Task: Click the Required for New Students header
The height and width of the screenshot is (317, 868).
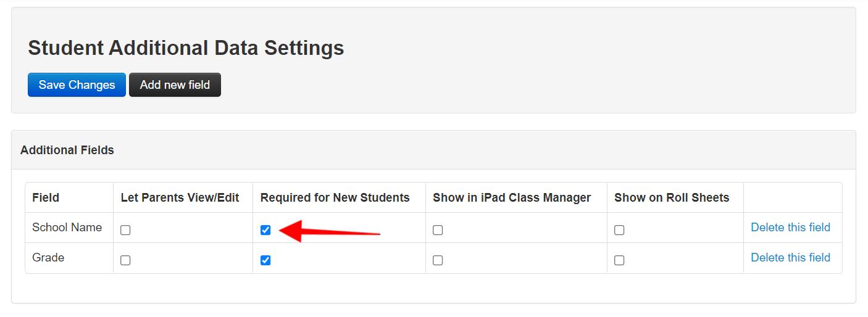Action: (335, 197)
